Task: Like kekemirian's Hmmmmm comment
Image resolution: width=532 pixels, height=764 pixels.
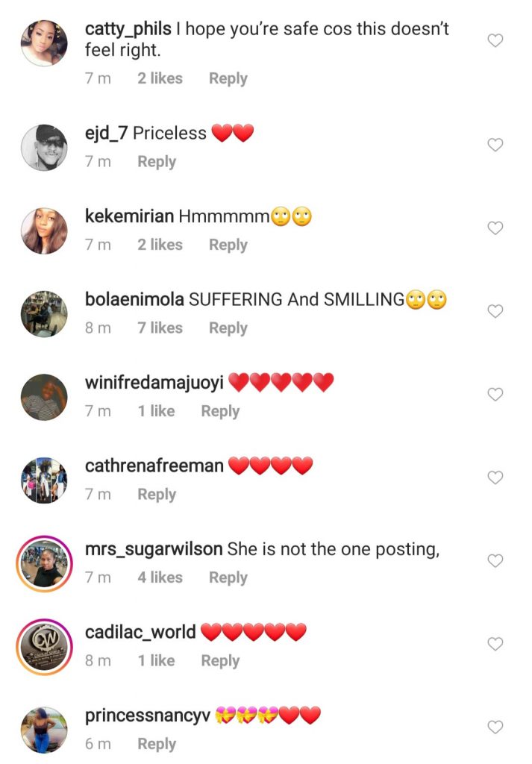Action: (495, 228)
